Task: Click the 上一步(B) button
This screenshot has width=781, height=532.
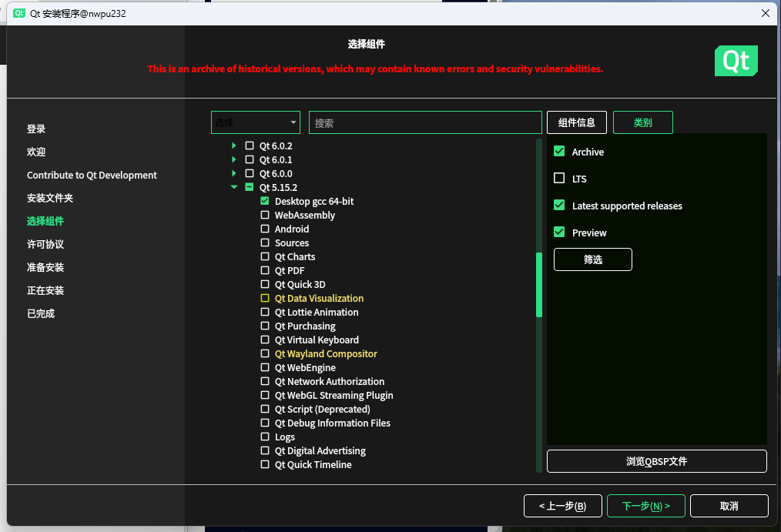Action: [x=563, y=506]
